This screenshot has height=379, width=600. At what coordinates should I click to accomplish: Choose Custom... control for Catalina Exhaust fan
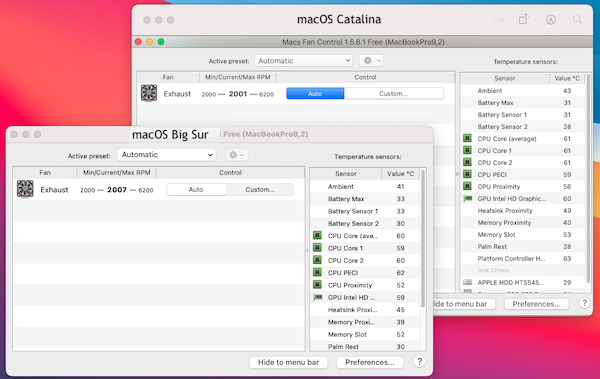point(394,93)
